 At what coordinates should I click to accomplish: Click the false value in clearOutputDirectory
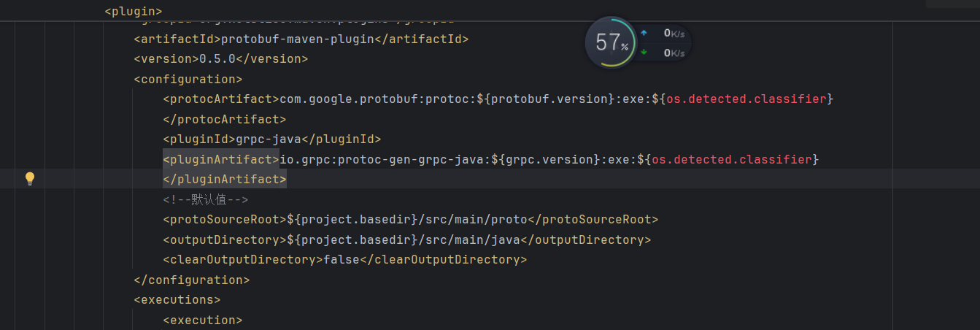[342, 259]
